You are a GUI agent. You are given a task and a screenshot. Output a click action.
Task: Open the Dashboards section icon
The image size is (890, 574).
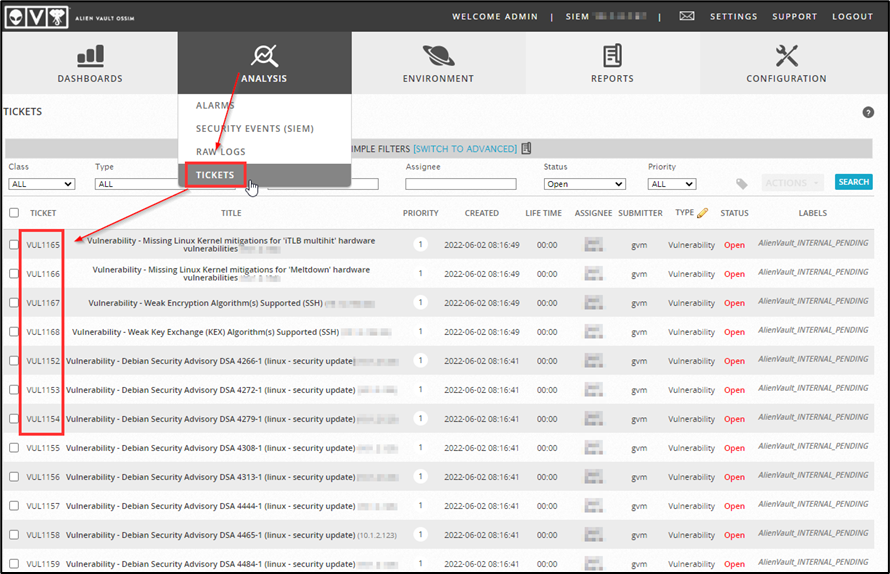[x=90, y=56]
